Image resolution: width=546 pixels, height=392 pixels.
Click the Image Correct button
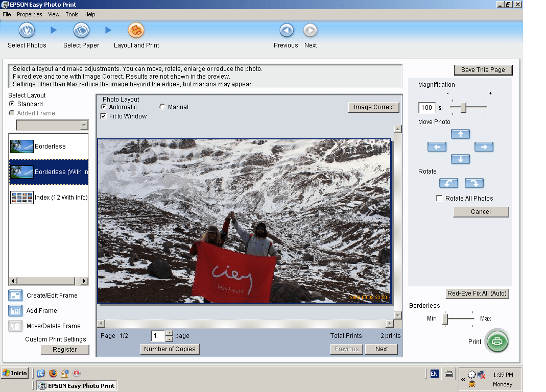tap(373, 107)
